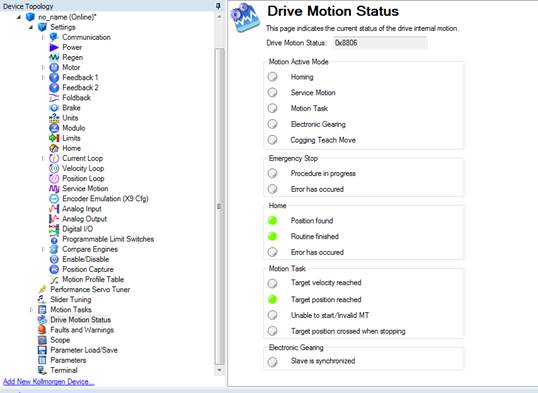This screenshot has width=538, height=393.
Task: Click the Foldback icon
Action: [54, 98]
